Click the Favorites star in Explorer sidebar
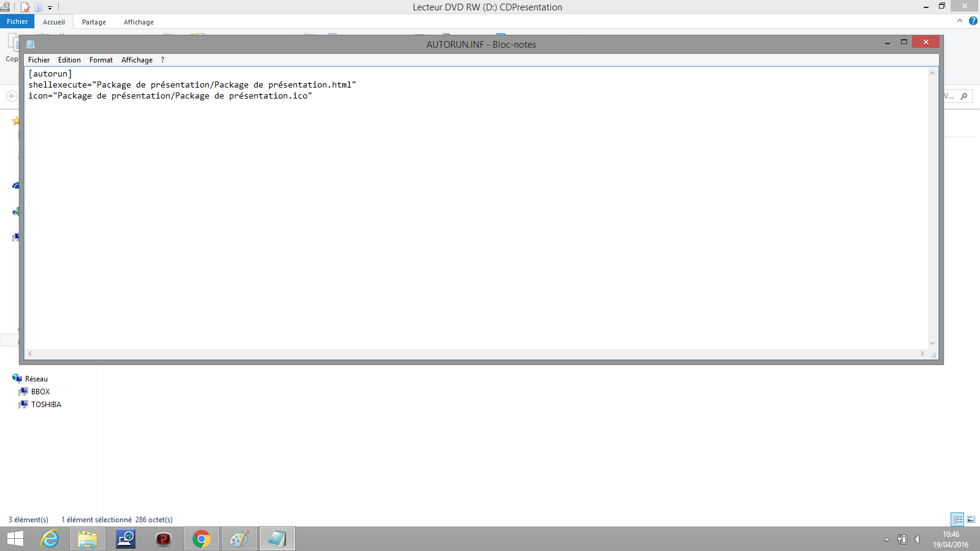This screenshot has height=551, width=980. (x=16, y=121)
